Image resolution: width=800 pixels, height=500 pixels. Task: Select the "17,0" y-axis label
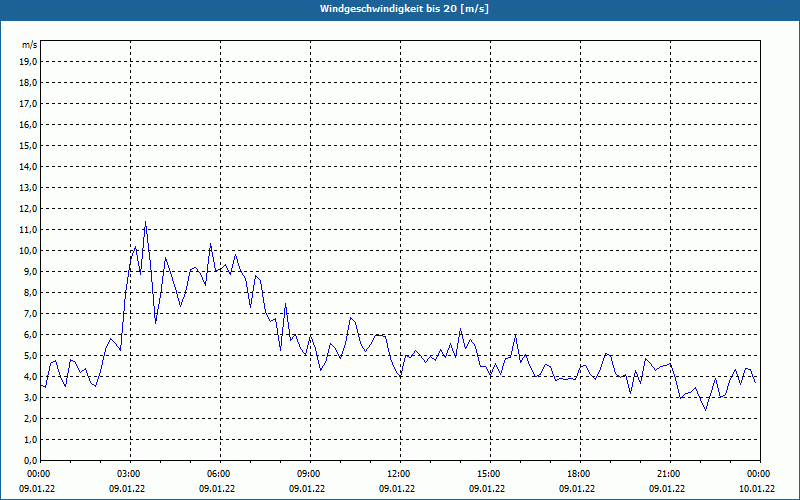pos(28,104)
